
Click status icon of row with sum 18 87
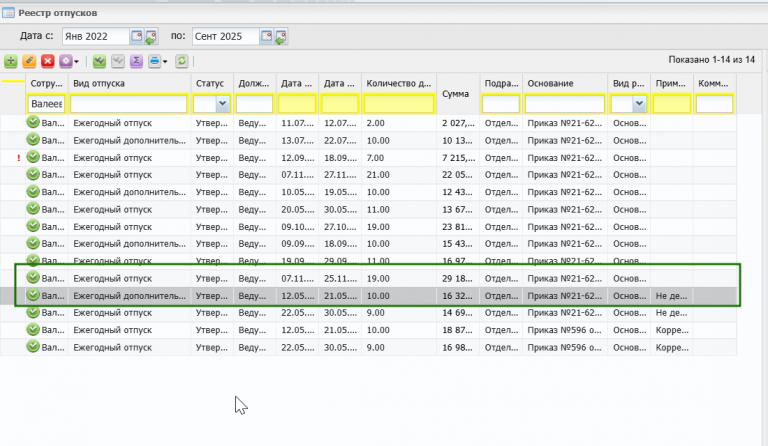[33, 329]
